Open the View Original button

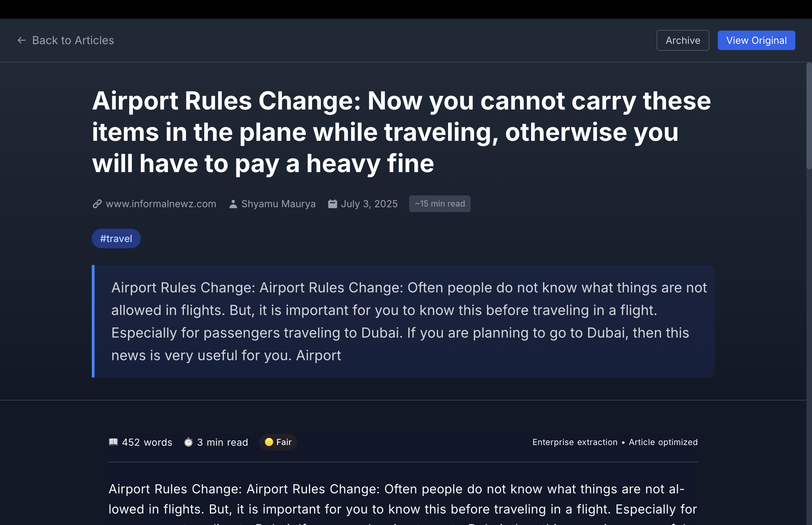(756, 40)
